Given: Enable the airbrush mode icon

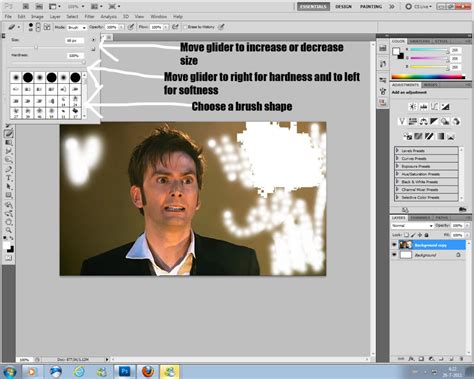Looking at the screenshot, I should [175, 27].
